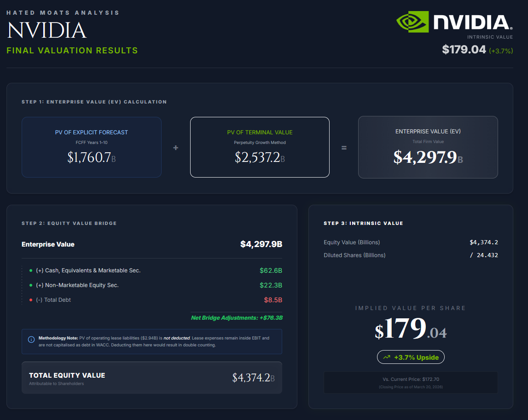Click the Step 1 Enterprise Value Calculation heading
528x420 pixels.
tap(94, 102)
